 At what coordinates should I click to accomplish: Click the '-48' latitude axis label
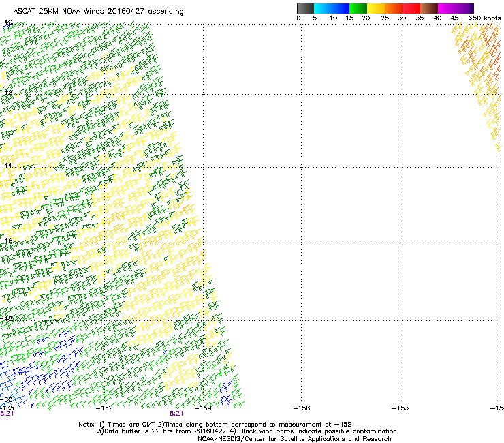(6, 318)
